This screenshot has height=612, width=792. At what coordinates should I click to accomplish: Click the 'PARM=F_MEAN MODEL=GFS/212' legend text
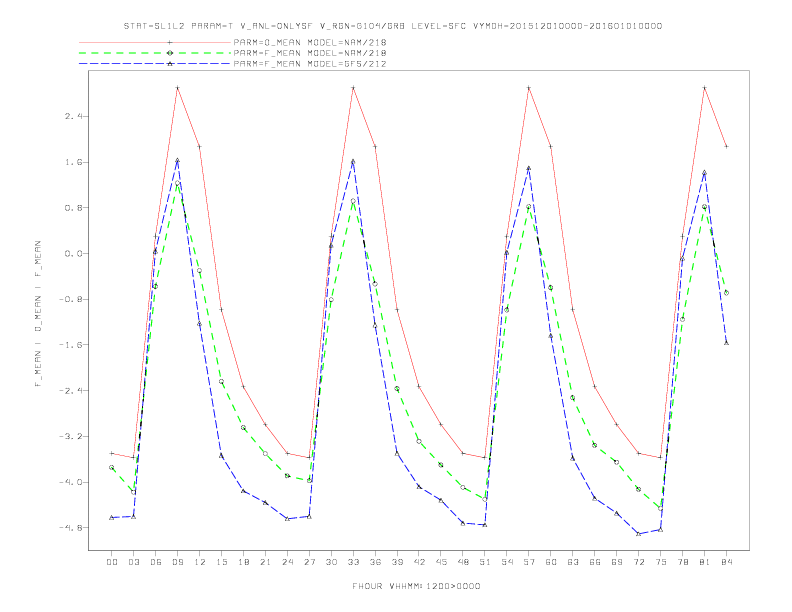pyautogui.click(x=310, y=64)
